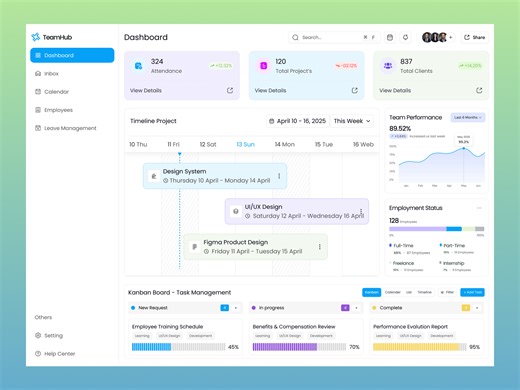Open Leave Management in the sidebar
Viewport: 520px width, 390px height.
(66, 128)
